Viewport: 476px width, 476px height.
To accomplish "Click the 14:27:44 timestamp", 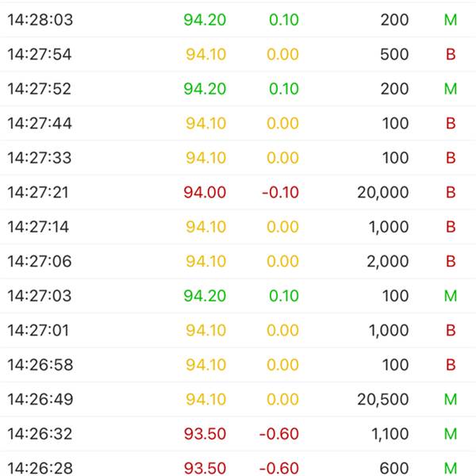I will point(40,124).
